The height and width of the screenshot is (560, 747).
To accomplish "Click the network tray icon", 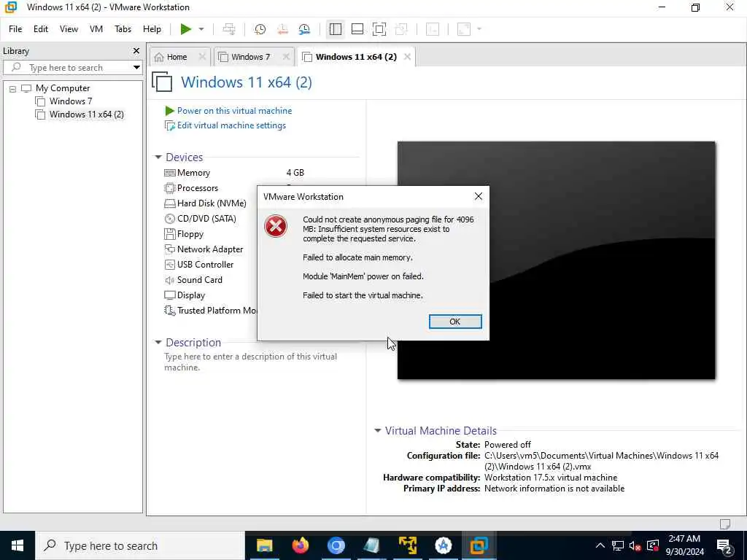I will [x=617, y=545].
